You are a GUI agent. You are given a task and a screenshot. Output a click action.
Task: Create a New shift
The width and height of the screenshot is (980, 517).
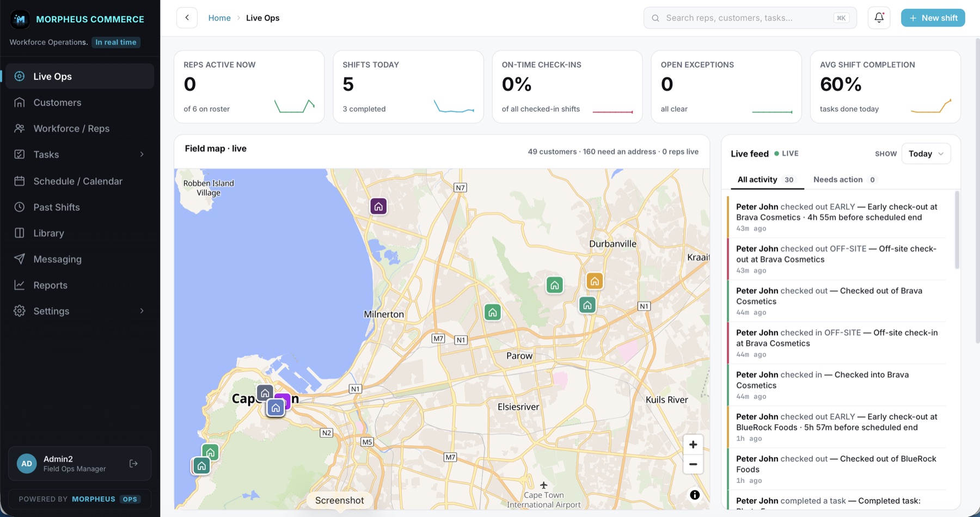point(933,18)
